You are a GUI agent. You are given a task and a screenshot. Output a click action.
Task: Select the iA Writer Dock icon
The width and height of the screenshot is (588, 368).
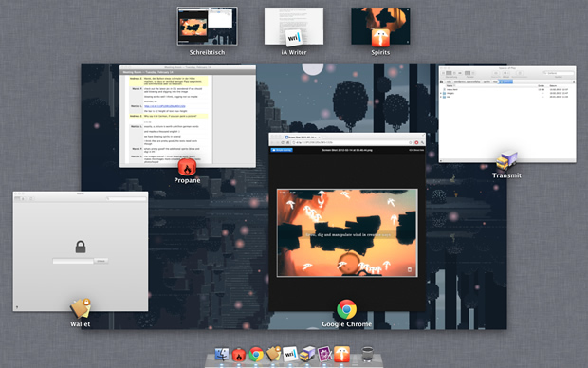(290, 354)
